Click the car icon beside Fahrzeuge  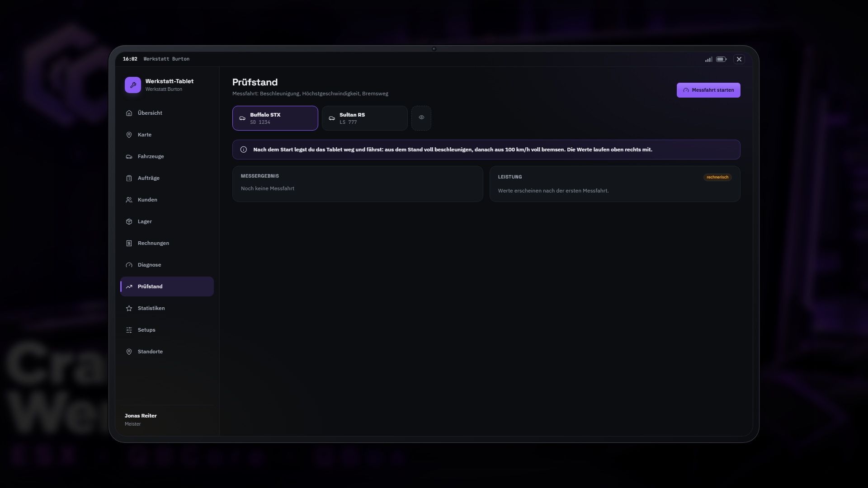point(129,156)
